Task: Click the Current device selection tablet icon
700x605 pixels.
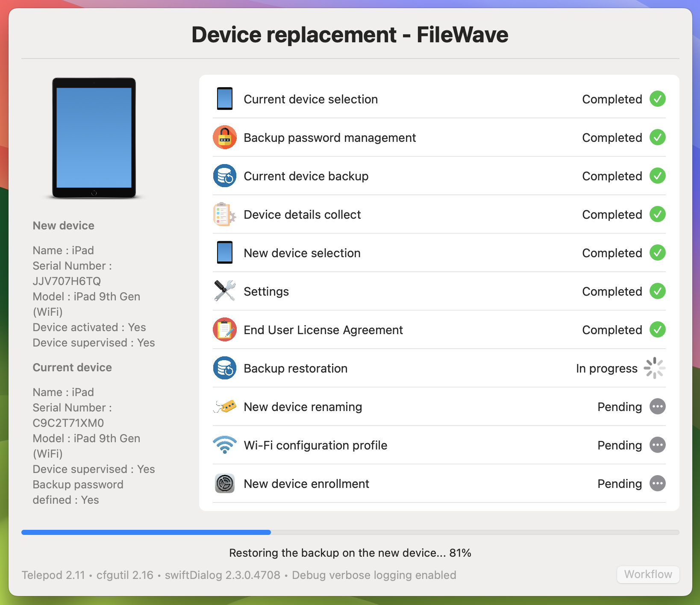Action: click(225, 99)
